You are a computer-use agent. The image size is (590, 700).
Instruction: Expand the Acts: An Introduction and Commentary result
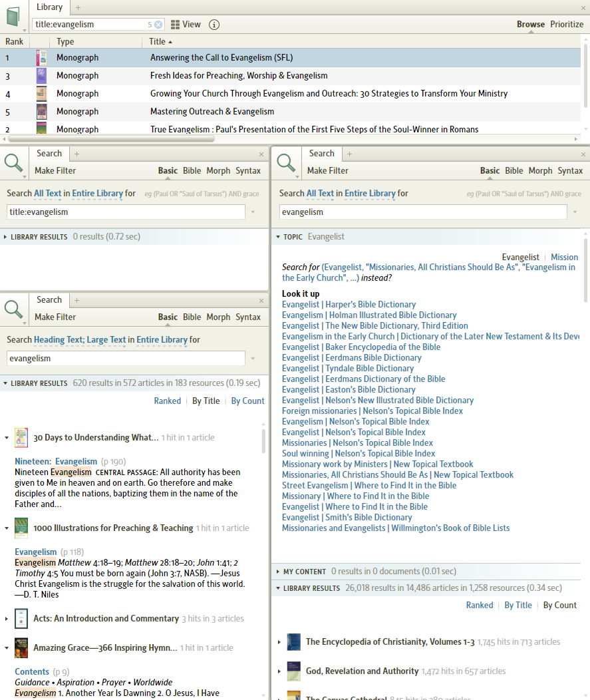click(x=7, y=619)
